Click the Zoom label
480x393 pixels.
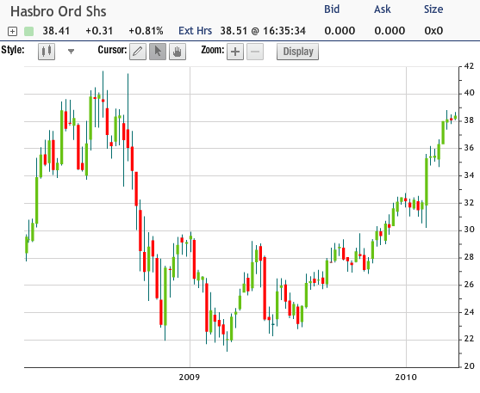click(212, 50)
